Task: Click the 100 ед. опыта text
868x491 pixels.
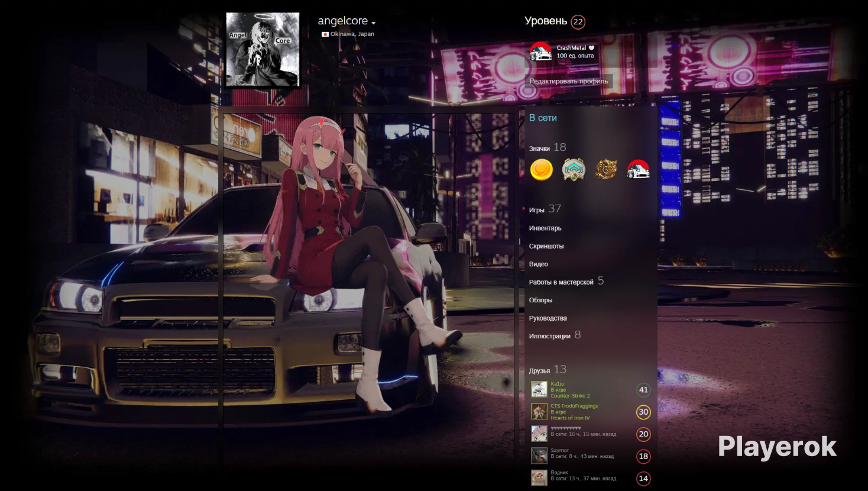Action: coord(575,56)
